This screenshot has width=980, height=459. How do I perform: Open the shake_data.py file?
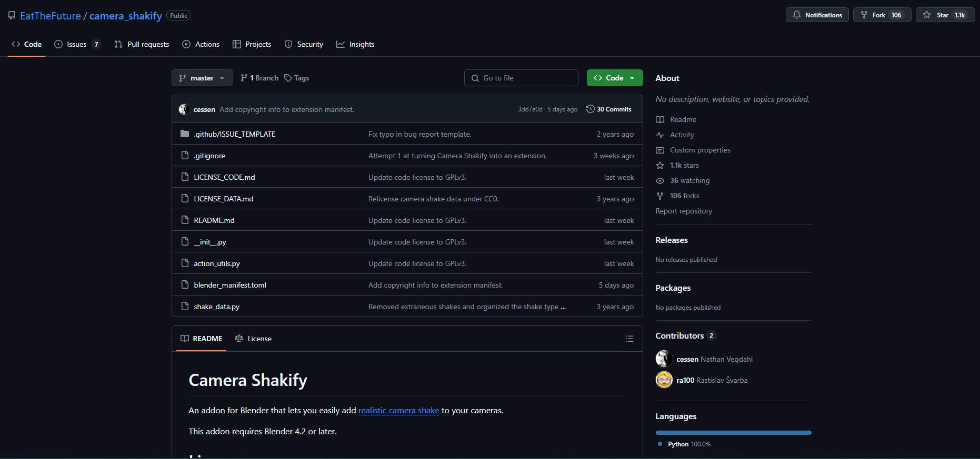(216, 307)
